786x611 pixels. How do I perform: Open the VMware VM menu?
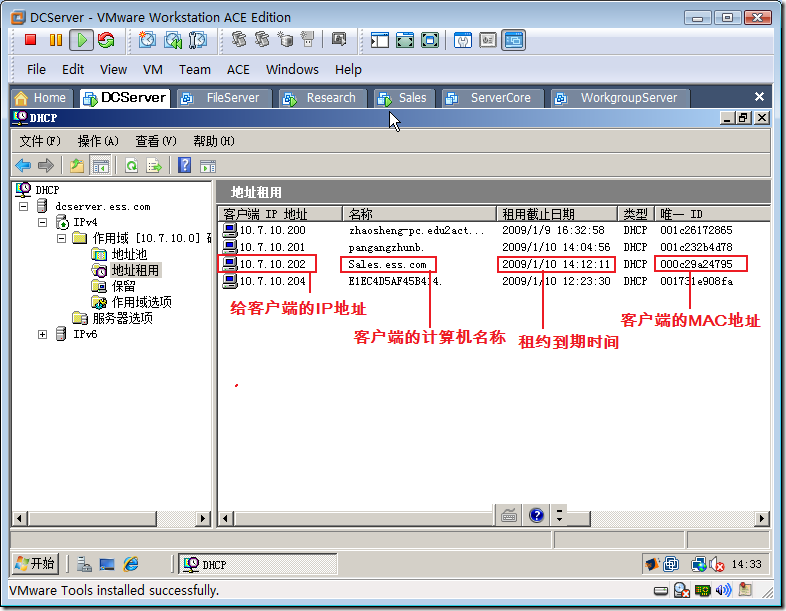[x=152, y=69]
